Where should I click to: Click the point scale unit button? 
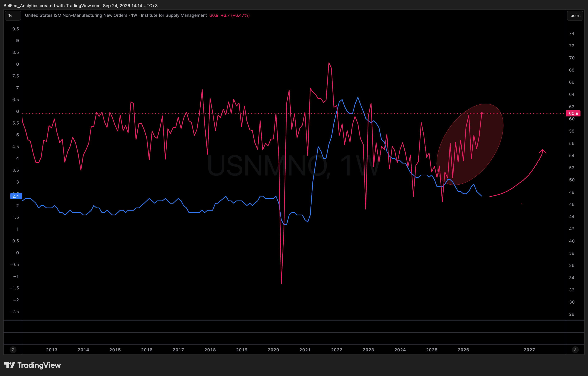pyautogui.click(x=575, y=16)
